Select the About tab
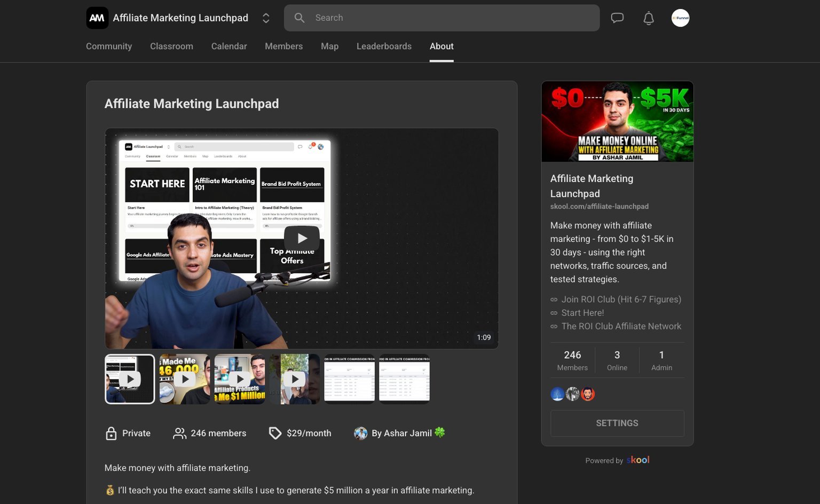The width and height of the screenshot is (820, 504). (441, 46)
